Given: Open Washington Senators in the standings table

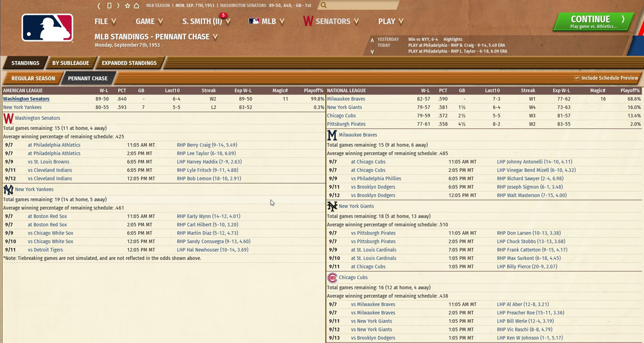Looking at the screenshot, I should coord(26,99).
